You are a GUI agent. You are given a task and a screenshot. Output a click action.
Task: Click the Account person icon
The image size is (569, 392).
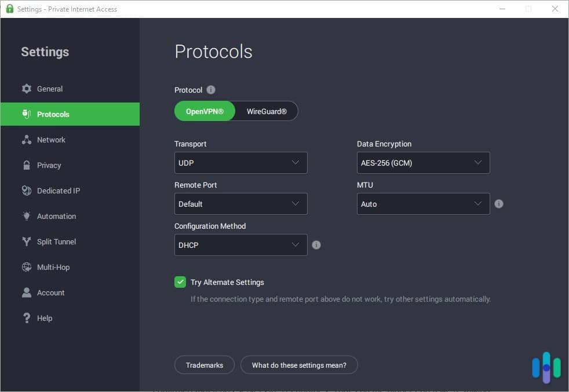pyautogui.click(x=27, y=292)
